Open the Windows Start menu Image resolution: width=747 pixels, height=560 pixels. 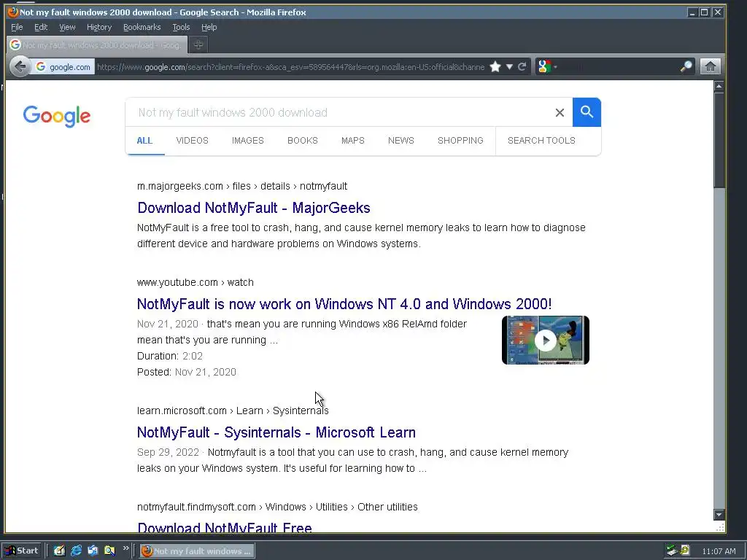coord(22,551)
